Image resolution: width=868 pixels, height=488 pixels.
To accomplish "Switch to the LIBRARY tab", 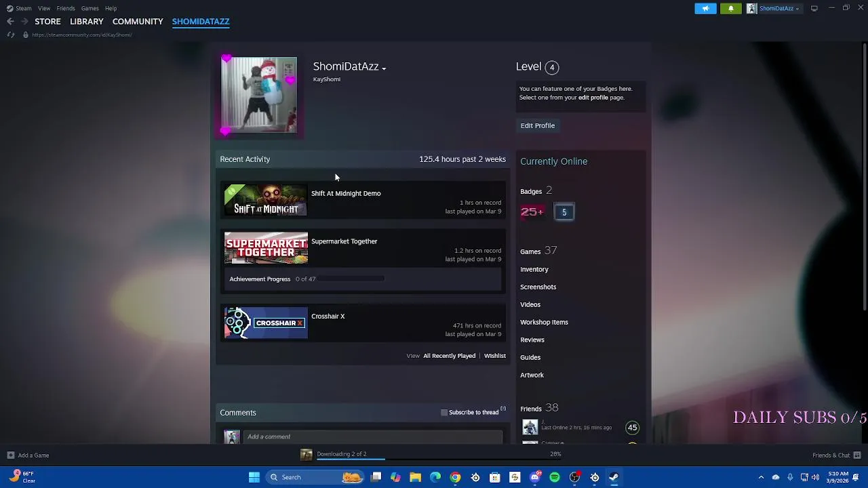I will point(87,22).
